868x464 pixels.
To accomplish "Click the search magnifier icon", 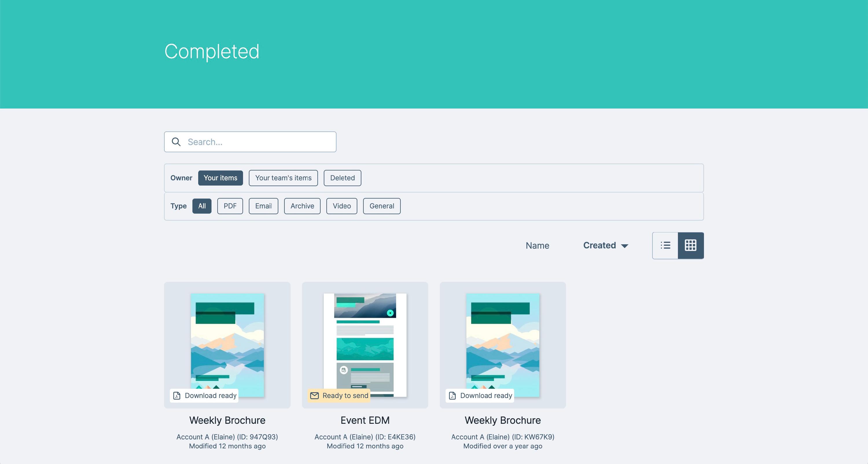I will pos(176,142).
